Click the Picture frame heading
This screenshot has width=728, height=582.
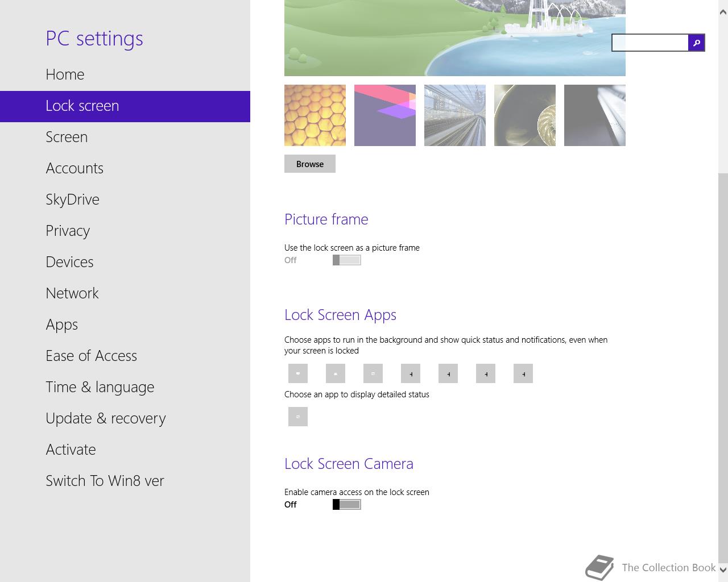(326, 219)
